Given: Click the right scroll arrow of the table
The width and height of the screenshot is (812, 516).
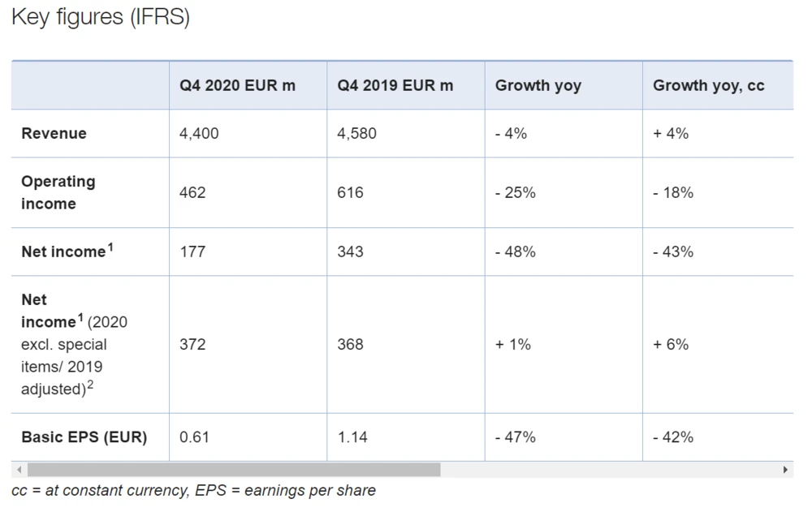Looking at the screenshot, I should pos(785,470).
